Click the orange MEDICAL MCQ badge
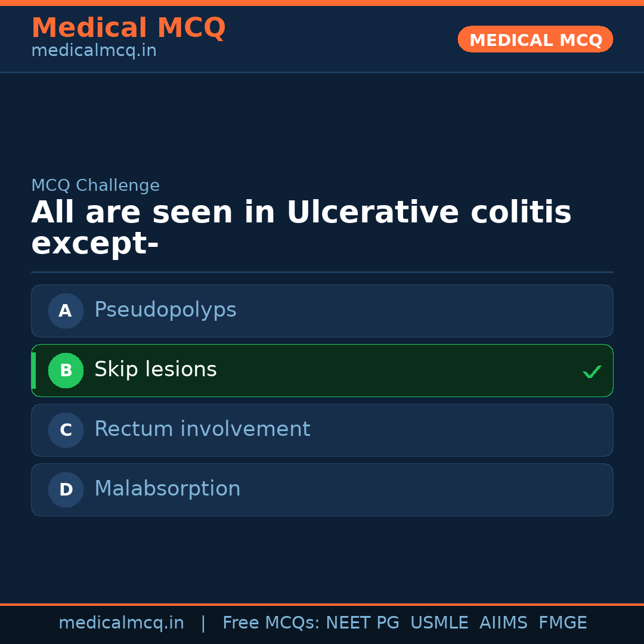 coord(535,39)
